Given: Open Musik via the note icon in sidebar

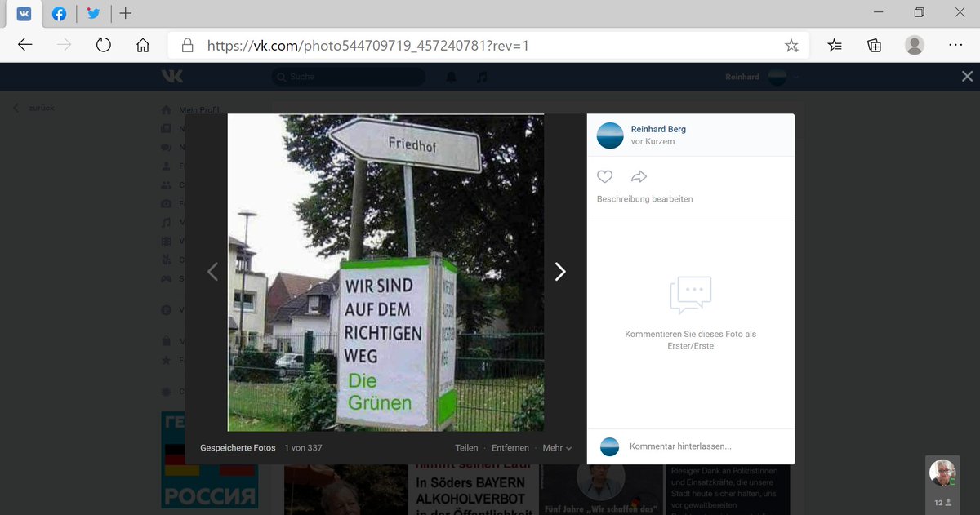Looking at the screenshot, I should (x=167, y=222).
